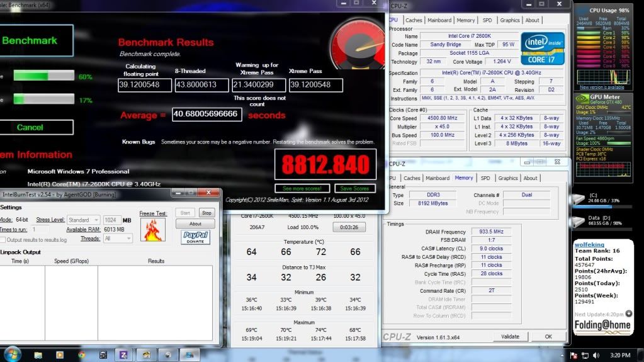Click Core Speed value 4500.80 MHz
This screenshot has height=362, width=644.
(x=443, y=118)
